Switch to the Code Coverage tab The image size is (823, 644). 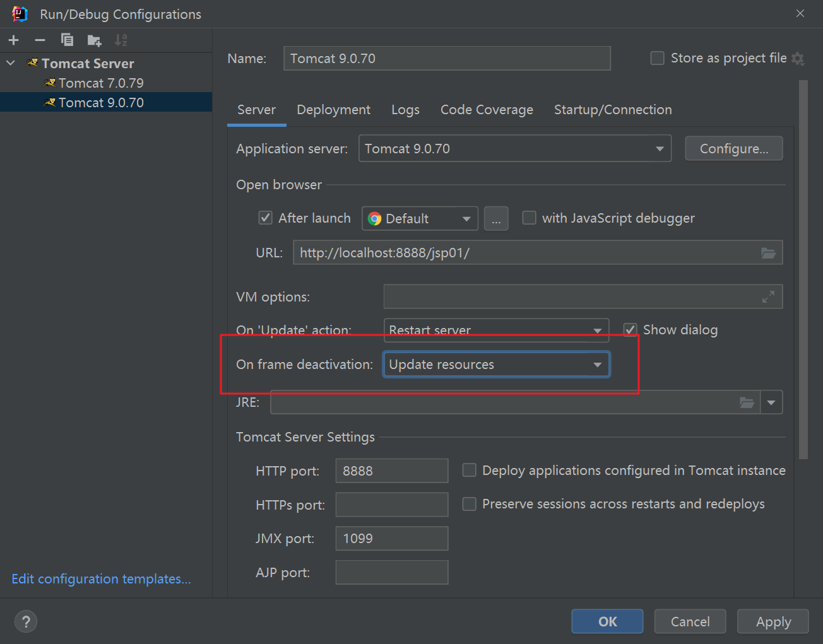(x=487, y=110)
